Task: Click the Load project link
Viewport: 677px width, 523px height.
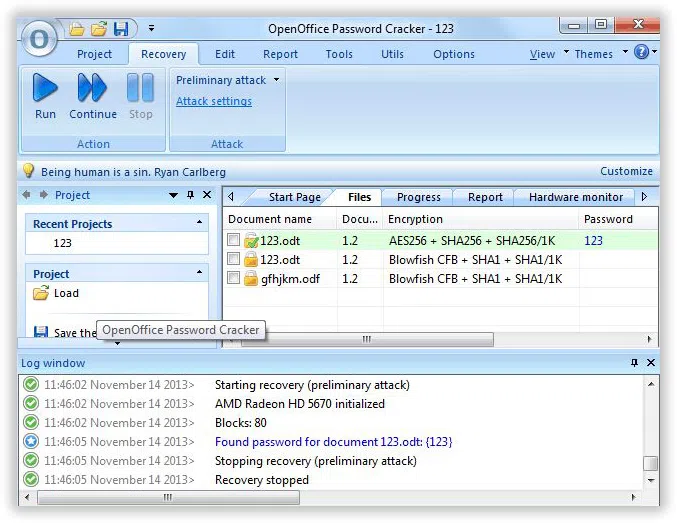Action: 66,293
